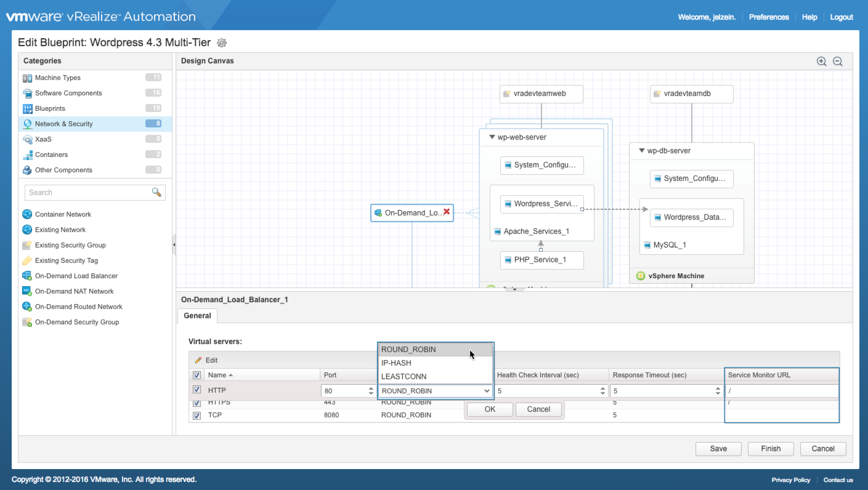Viewport: 868px width, 490px height.
Task: Select System_Configu... in wp-db-server
Action: [692, 179]
